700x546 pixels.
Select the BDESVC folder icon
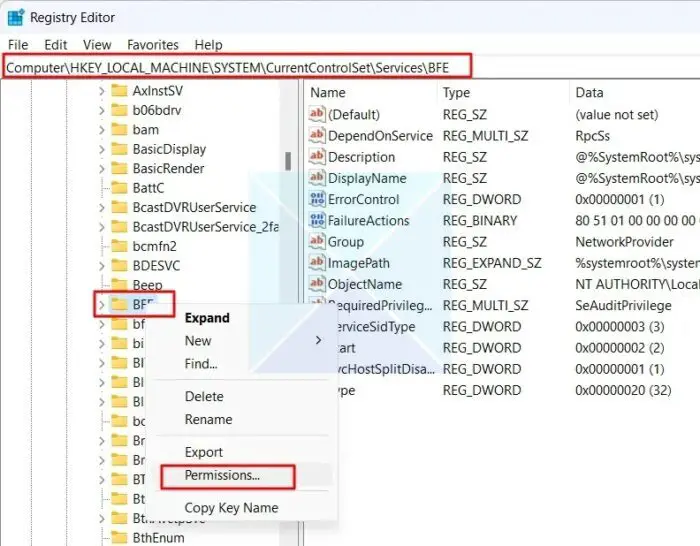[x=119, y=266]
